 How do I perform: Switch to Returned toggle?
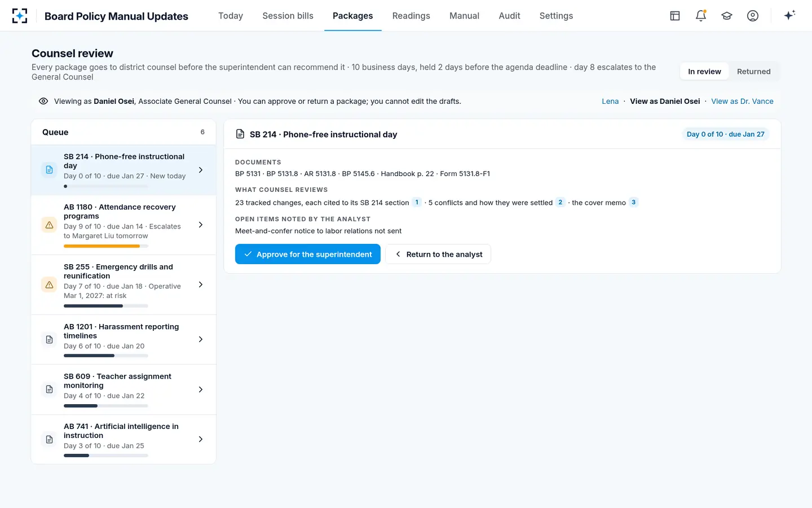[753, 72]
